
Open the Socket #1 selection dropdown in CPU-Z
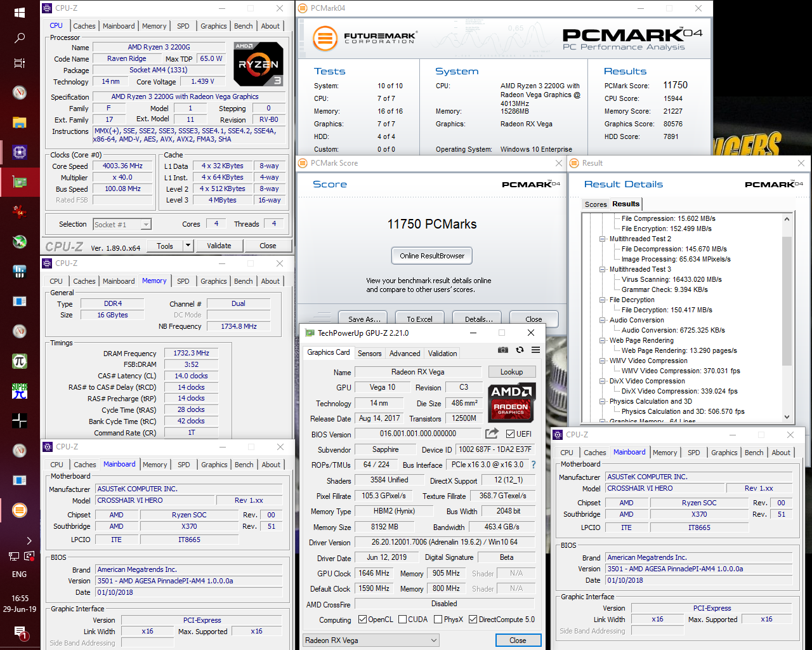pos(122,224)
